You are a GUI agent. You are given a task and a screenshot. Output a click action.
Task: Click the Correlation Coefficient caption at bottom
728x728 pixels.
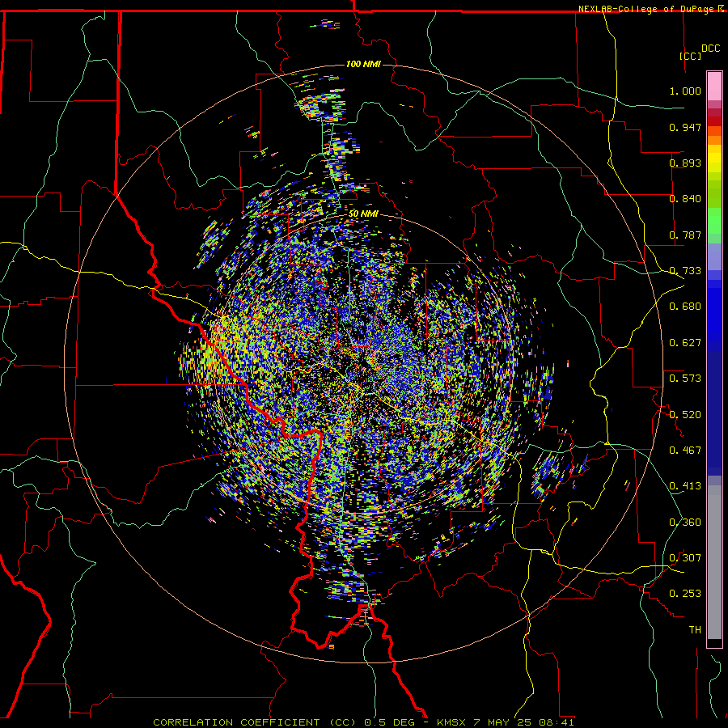[363, 722]
